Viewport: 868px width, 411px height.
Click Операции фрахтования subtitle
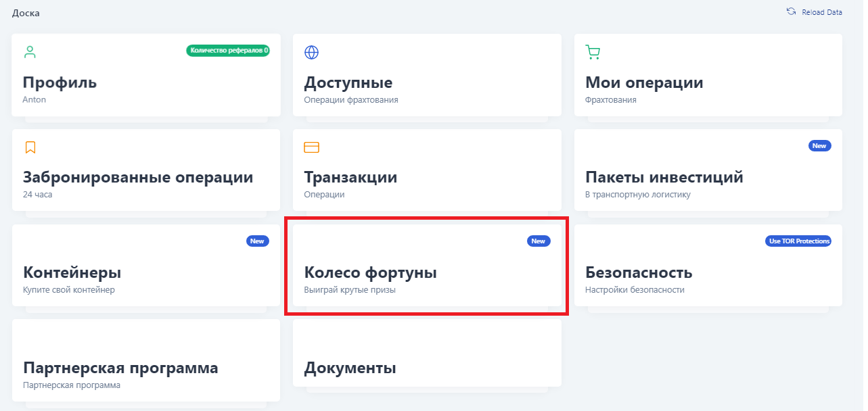351,99
